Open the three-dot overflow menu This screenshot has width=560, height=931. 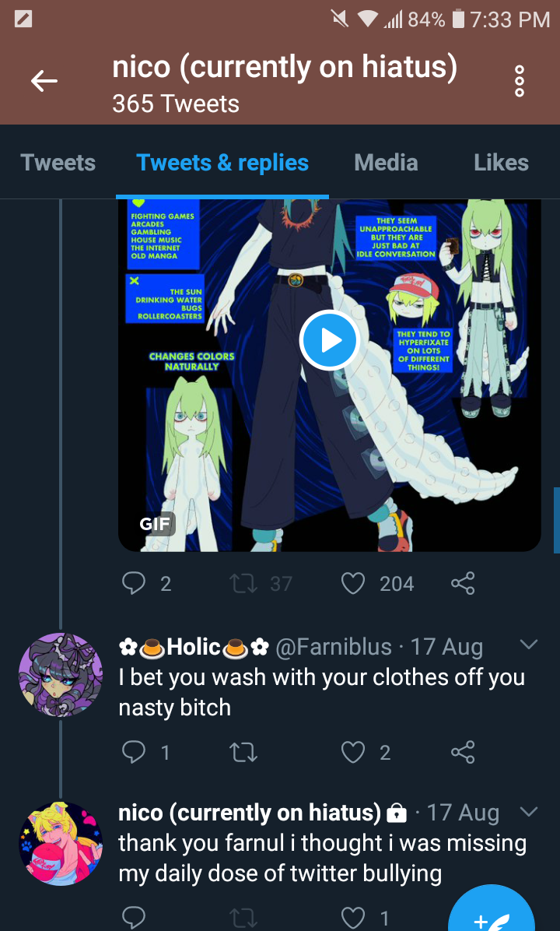pyautogui.click(x=519, y=81)
